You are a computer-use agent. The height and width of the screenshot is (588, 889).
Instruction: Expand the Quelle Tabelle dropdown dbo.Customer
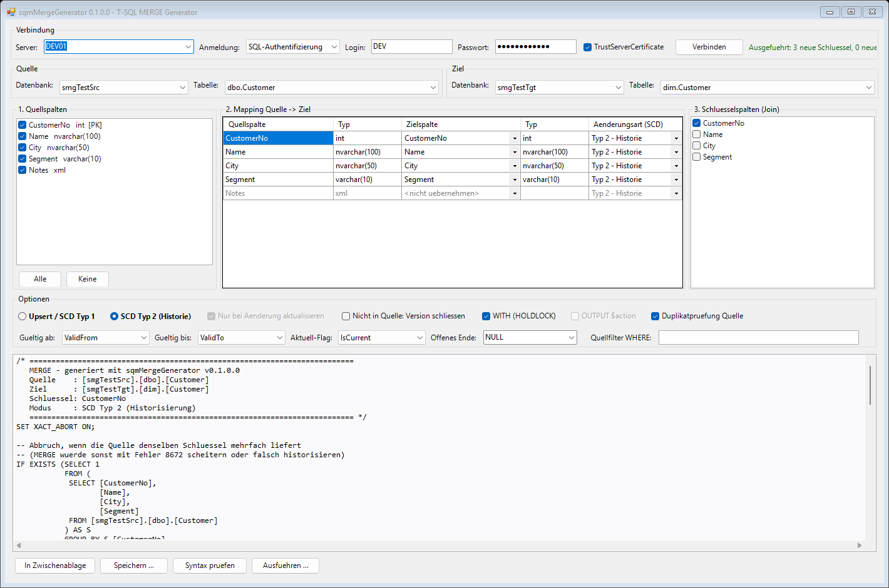[332, 88]
